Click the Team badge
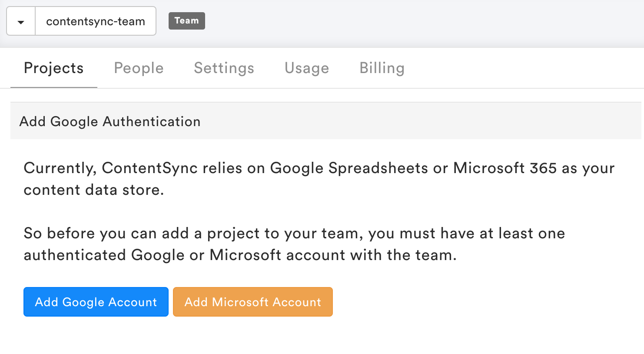Viewport: 644px width, 354px height. click(187, 21)
